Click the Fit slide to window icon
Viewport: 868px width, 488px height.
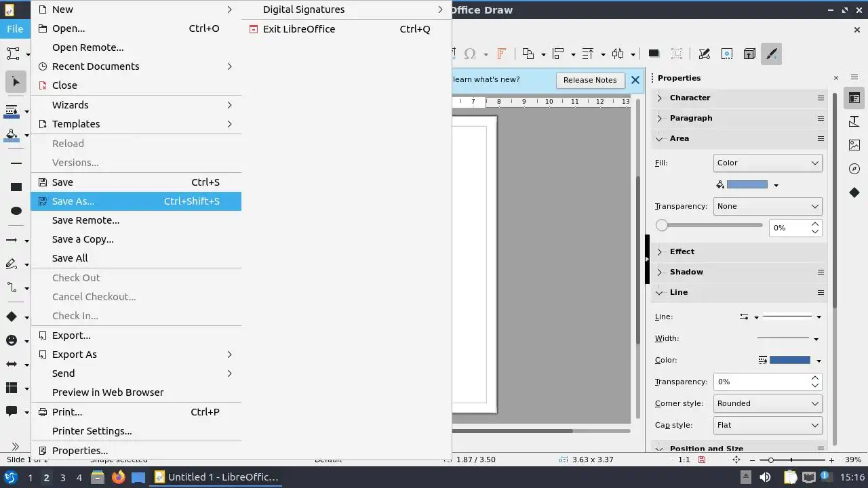click(736, 460)
